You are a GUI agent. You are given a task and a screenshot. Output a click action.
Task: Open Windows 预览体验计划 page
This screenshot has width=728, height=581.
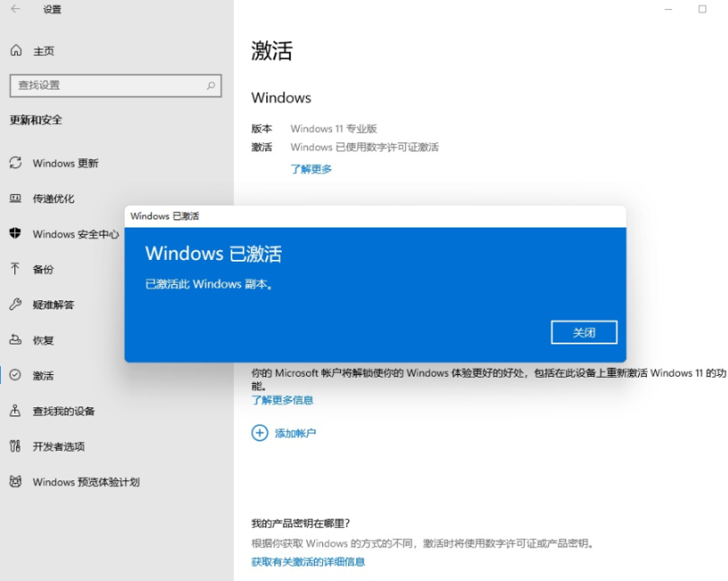click(85, 482)
